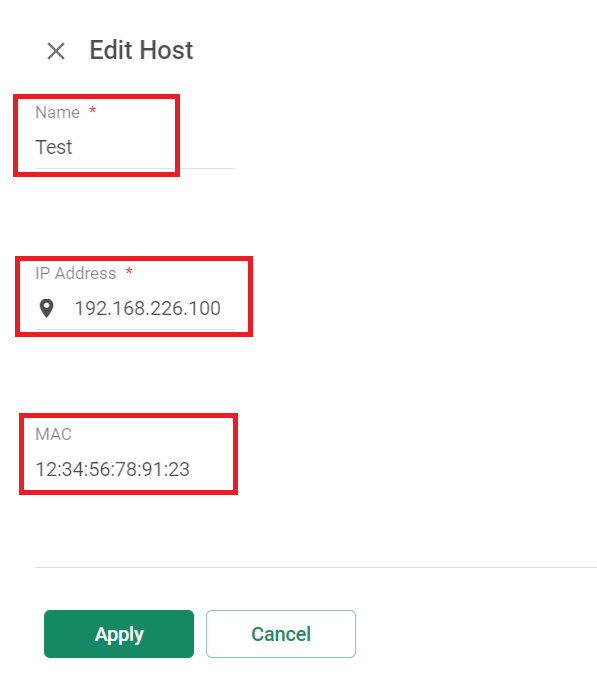
Task: Click the red asterisk beside IP Address
Action: point(129,271)
